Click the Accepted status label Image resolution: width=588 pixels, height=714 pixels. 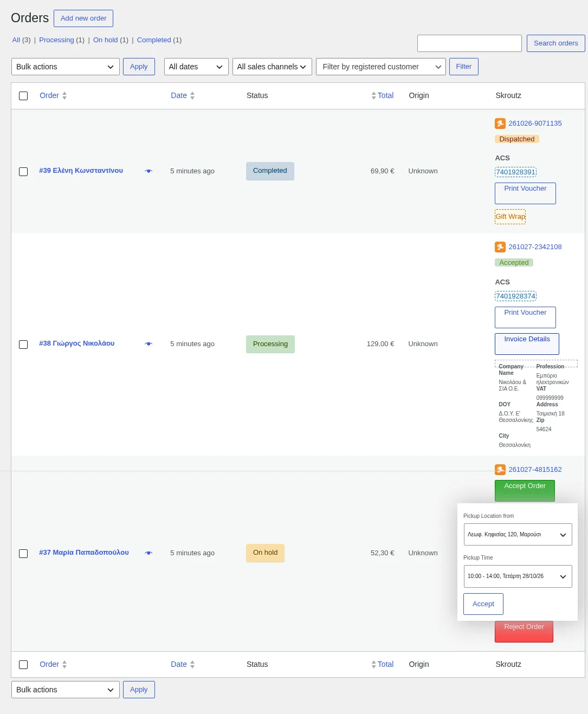(514, 263)
